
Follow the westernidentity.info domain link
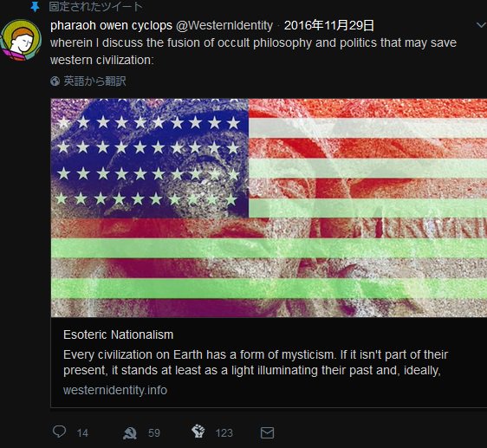115,390
